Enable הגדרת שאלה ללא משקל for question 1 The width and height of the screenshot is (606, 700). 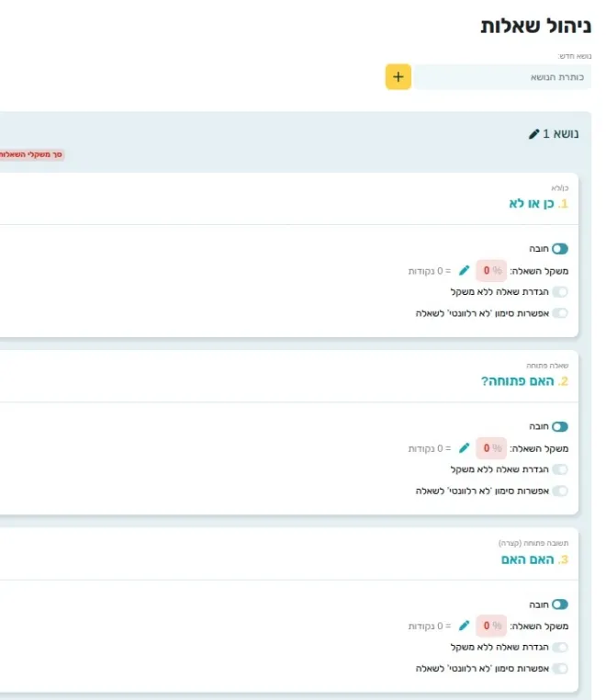point(559,292)
